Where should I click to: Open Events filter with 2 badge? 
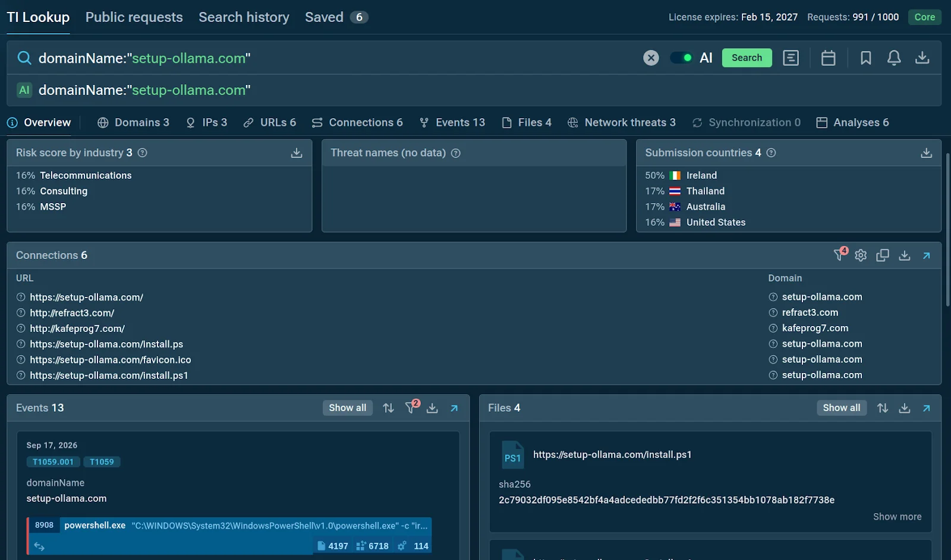click(x=411, y=407)
